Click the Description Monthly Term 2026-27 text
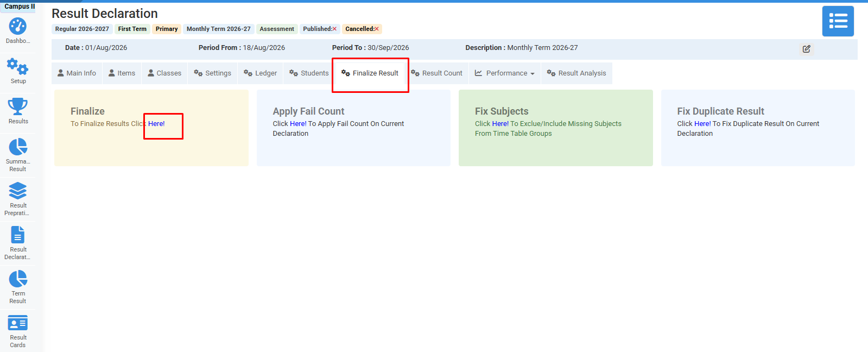 pos(522,48)
